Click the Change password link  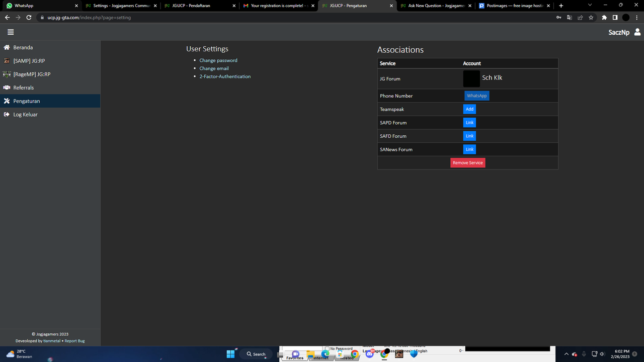click(x=218, y=60)
